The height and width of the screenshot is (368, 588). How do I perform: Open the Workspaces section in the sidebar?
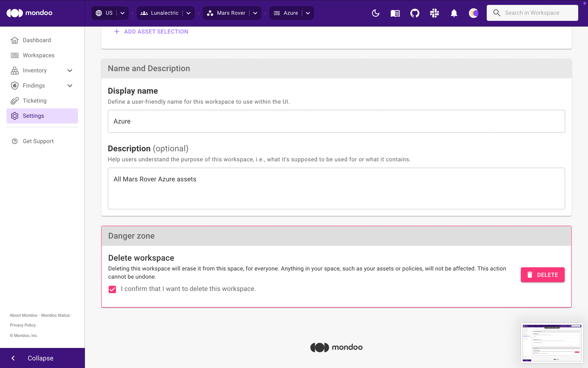point(39,55)
